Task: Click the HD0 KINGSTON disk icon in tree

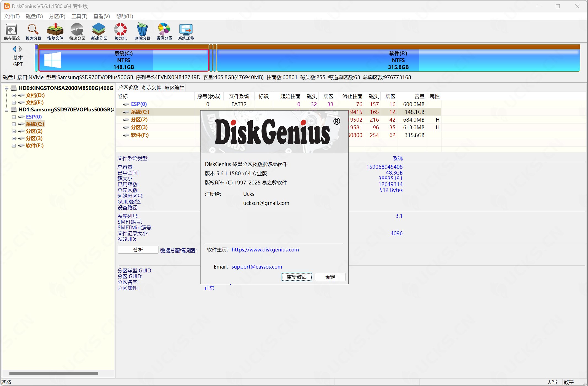Action: (14, 88)
